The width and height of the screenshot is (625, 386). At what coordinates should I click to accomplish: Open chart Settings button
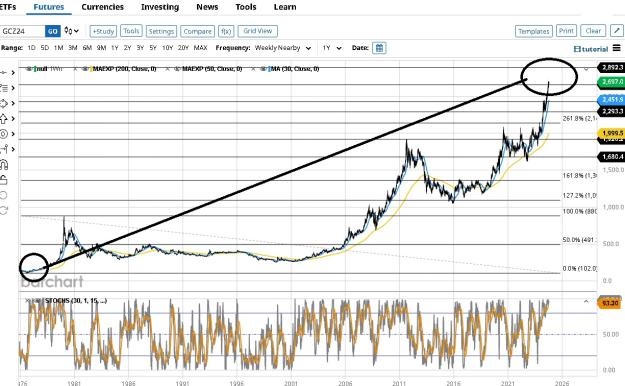161,31
